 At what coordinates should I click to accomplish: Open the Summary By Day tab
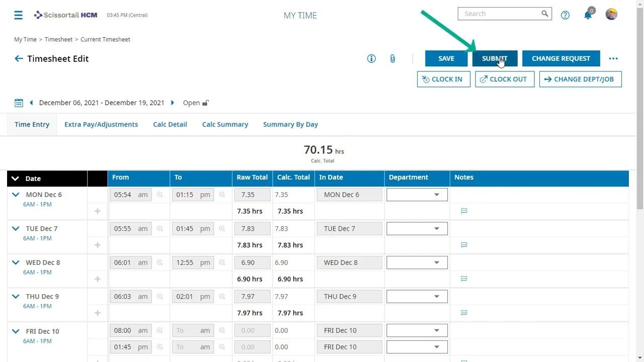290,124
